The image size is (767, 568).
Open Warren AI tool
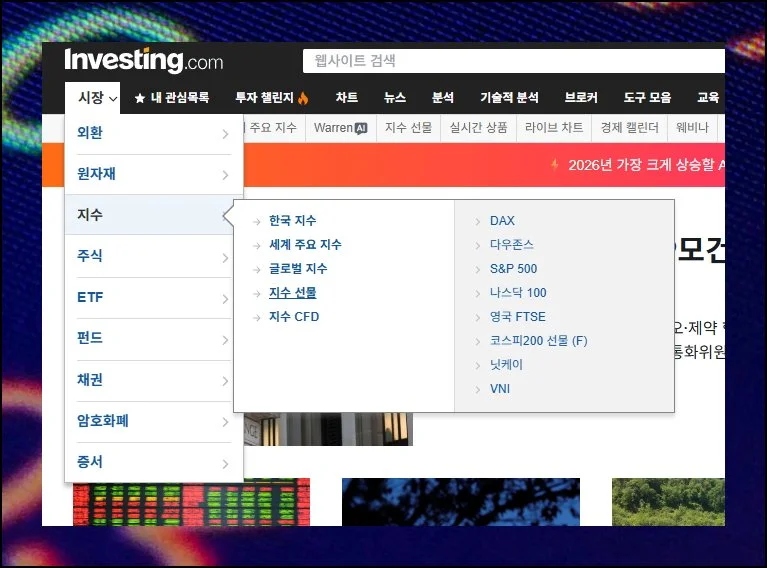pyautogui.click(x=340, y=128)
